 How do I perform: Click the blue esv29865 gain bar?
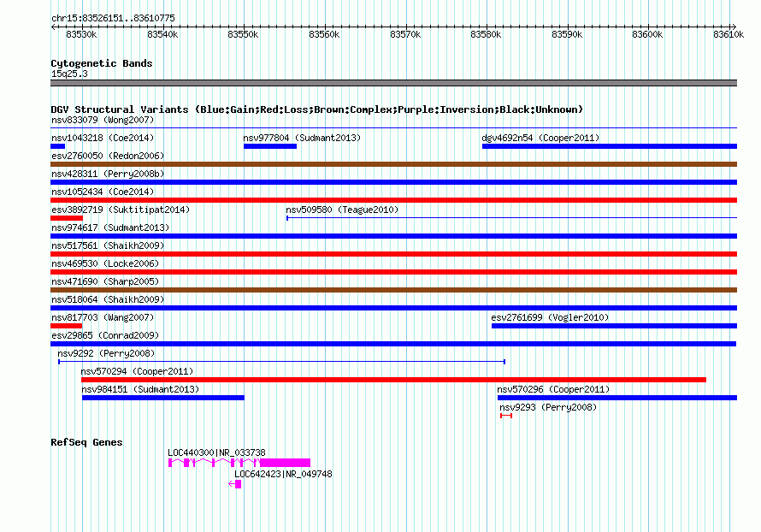pyautogui.click(x=393, y=344)
